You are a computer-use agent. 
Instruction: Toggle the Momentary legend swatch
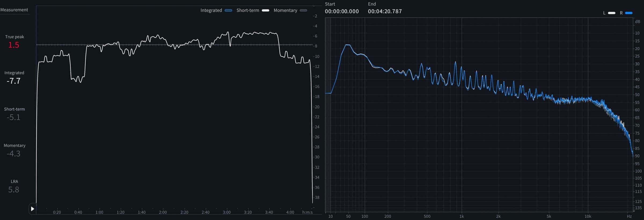pos(303,10)
